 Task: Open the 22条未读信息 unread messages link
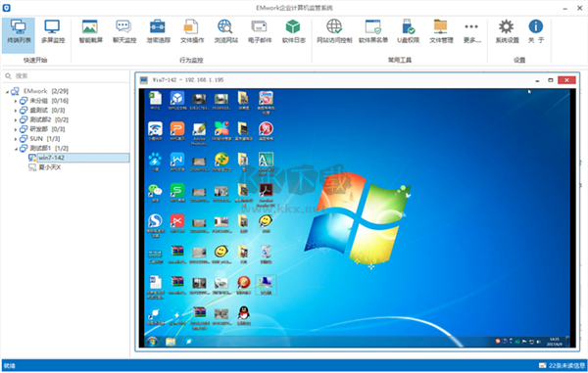(562, 365)
